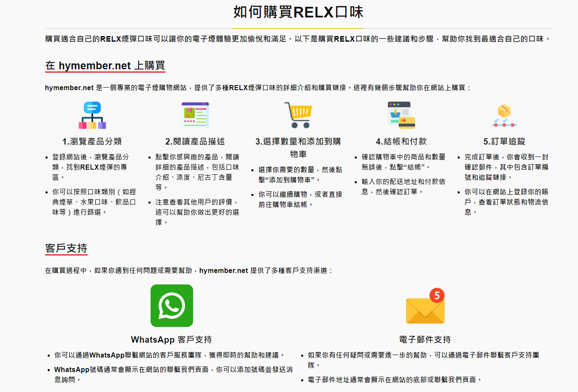Viewport: 578px width, 392px height.
Task: Click the 電子郵件支持 heading
Action: [x=425, y=340]
